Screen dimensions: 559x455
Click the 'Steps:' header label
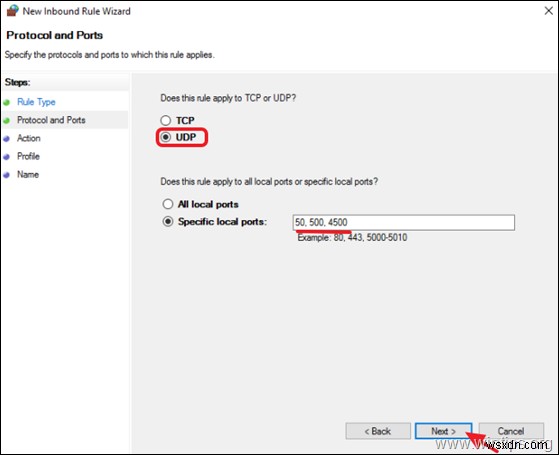coord(17,82)
